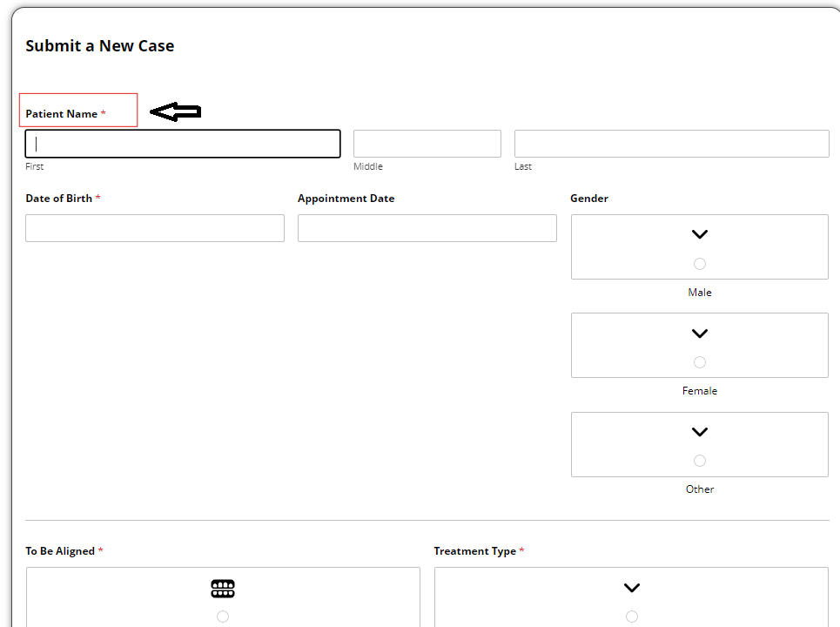The height and width of the screenshot is (627, 840).
Task: Select the radio button below the teeth icon
Action: [223, 617]
